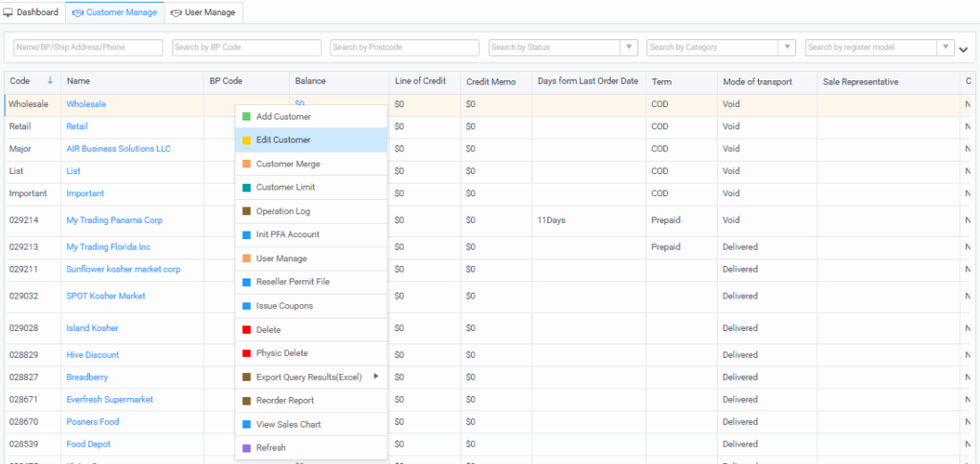Image resolution: width=980 pixels, height=464 pixels.
Task: Click the Code column sort arrow
Action: tap(50, 81)
